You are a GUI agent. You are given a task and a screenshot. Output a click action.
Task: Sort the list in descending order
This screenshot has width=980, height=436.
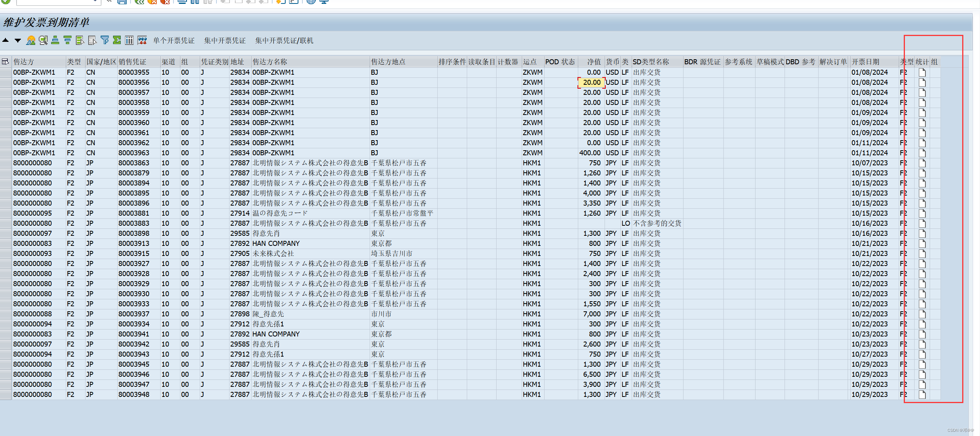tap(68, 40)
